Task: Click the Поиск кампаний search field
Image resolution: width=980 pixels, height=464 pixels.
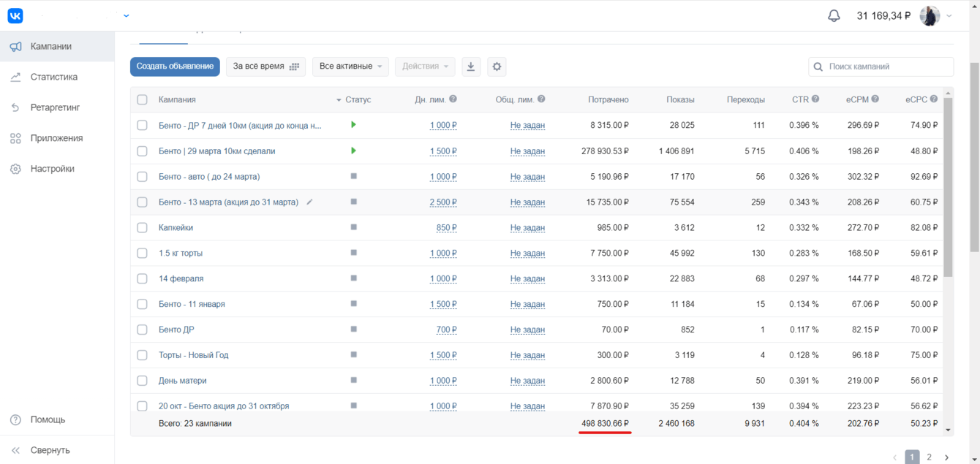Action: coord(881,66)
